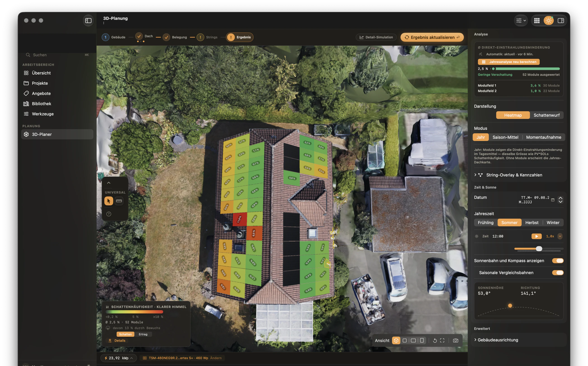Open the display settings sliders dropdown
This screenshot has height=366, width=588.
click(x=521, y=21)
